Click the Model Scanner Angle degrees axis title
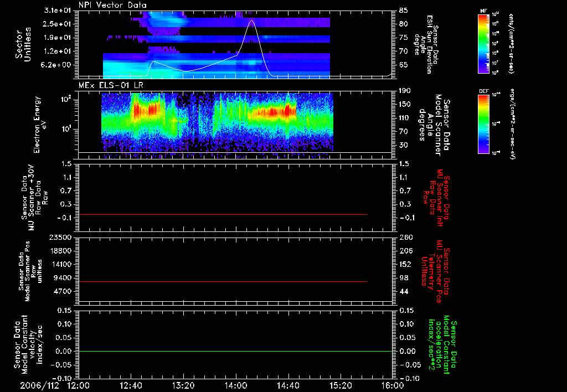This screenshot has height=392, width=567. [434, 125]
